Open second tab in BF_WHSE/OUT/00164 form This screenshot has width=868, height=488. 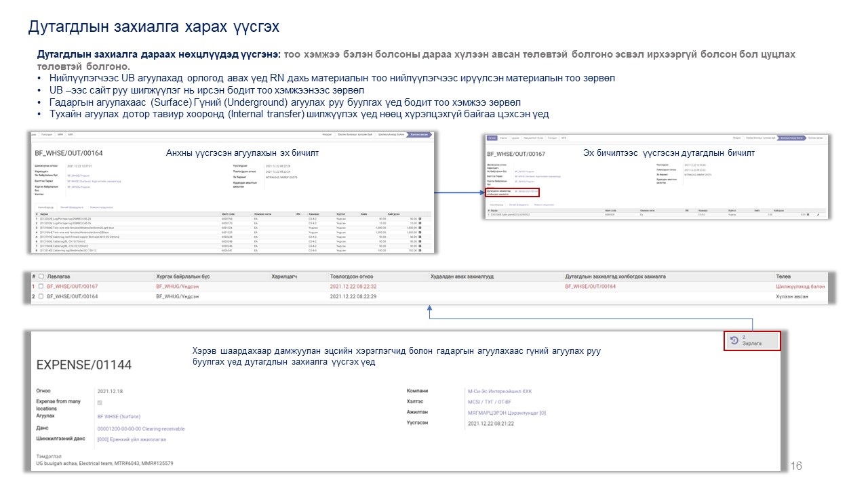pos(72,207)
